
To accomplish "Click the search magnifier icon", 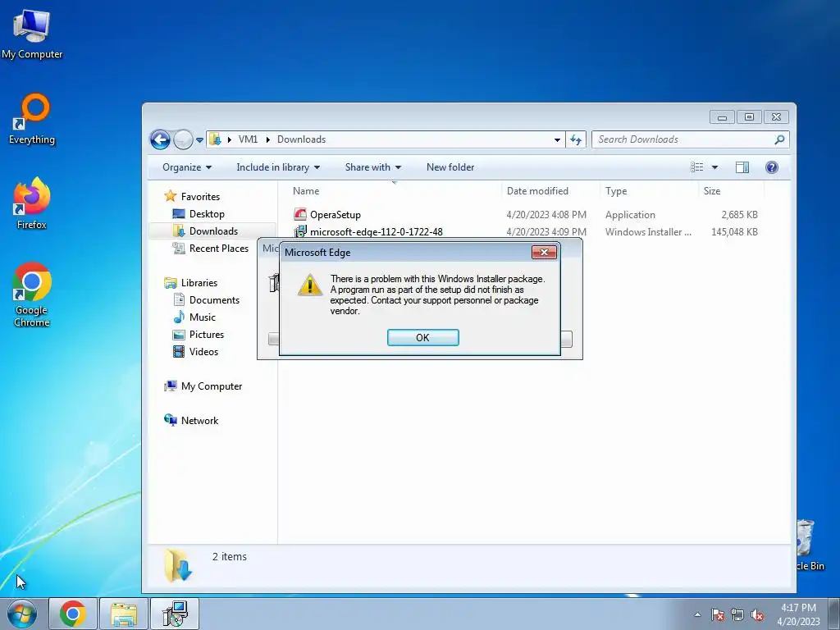I will pos(779,139).
